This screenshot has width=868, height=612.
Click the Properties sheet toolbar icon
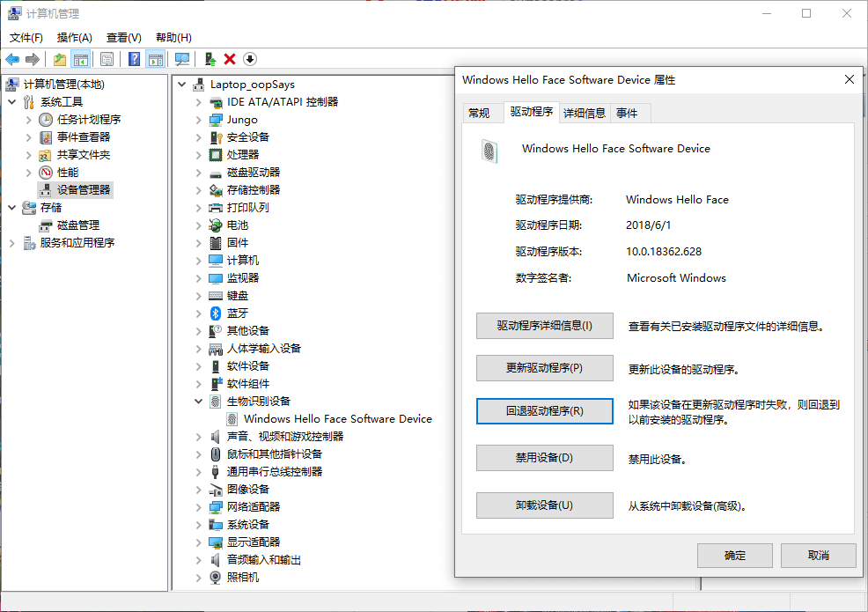[107, 59]
